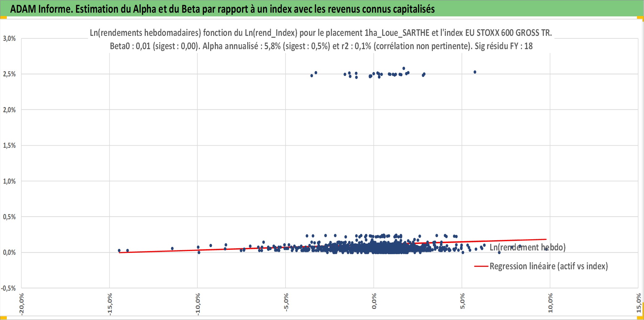644x320 pixels.
Task: Click the y-axis label '3,0%'
Action: [9, 38]
